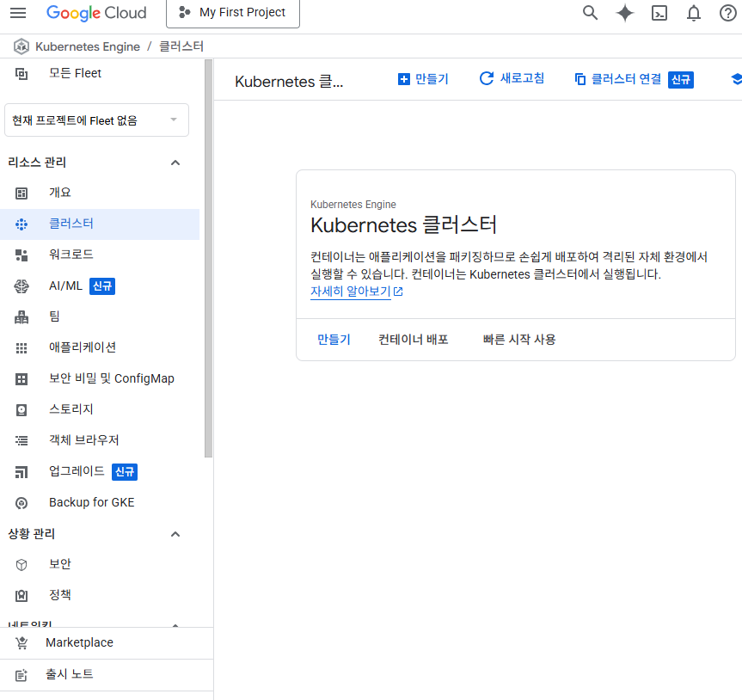
Task: Click the 출시 노트 notes icon
Action: pos(21,675)
